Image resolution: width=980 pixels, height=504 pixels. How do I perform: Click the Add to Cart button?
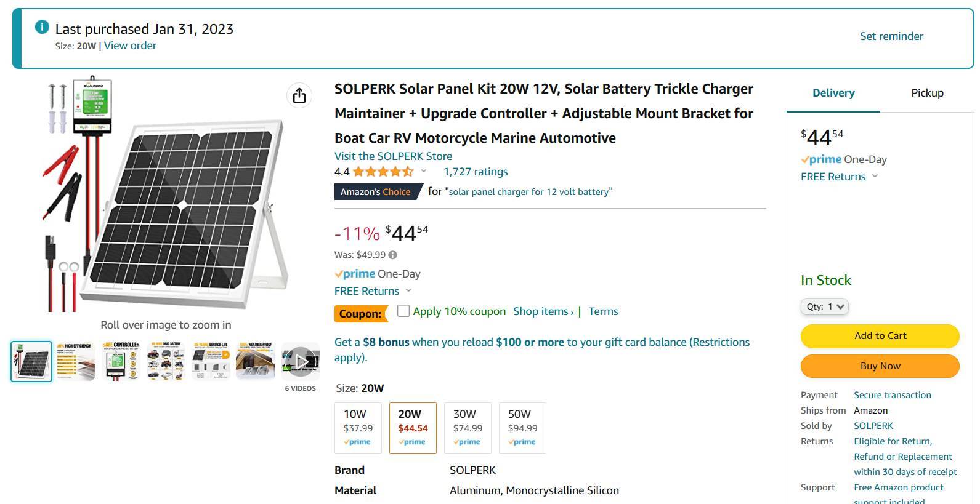880,335
